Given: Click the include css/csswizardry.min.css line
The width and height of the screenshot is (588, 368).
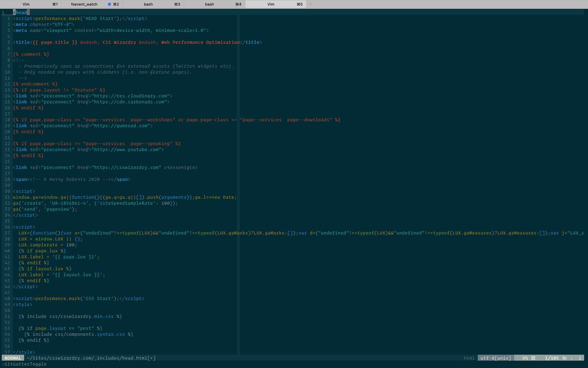Looking at the screenshot, I should [x=70, y=316].
